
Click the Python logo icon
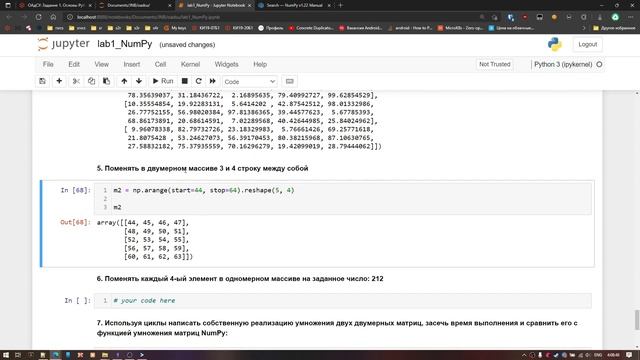point(555,44)
